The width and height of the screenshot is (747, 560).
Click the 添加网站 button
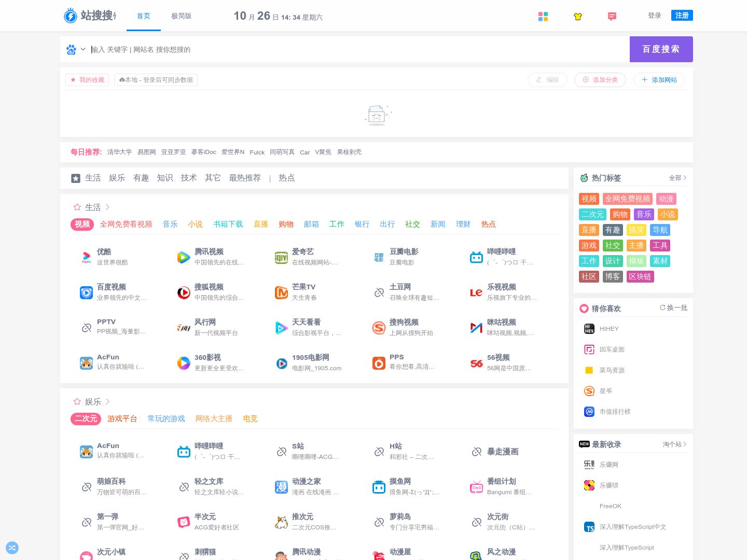pos(659,80)
